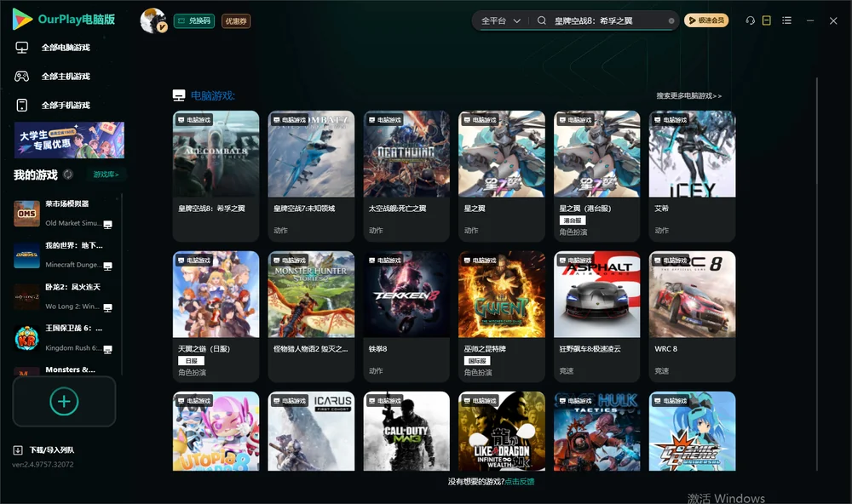Click the 点击反馈 feedback link

(520, 482)
